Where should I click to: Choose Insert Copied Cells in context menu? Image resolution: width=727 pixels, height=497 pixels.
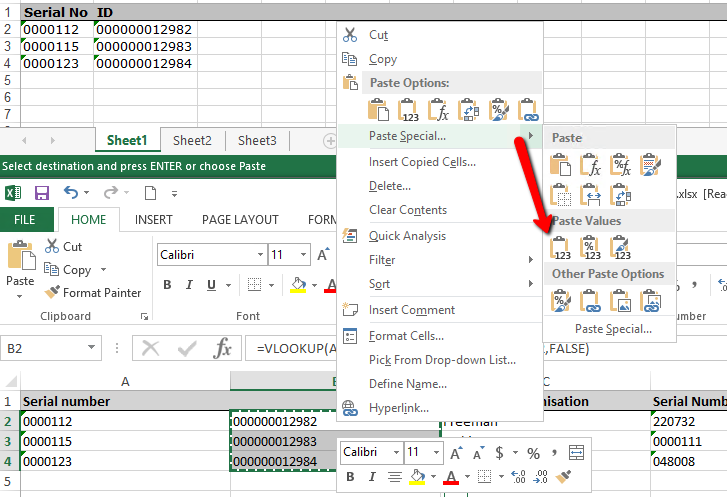422,162
